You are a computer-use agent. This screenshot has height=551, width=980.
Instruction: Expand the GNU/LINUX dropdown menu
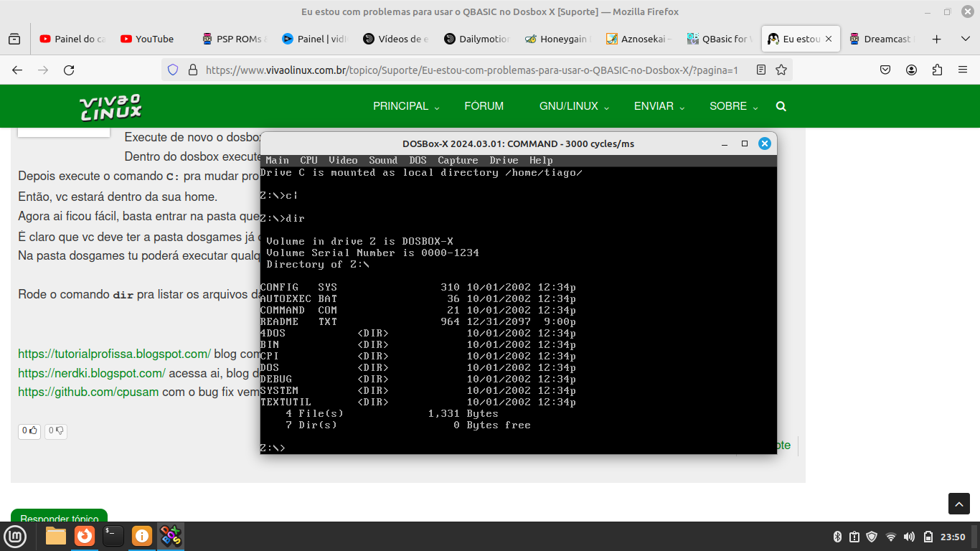(573, 106)
